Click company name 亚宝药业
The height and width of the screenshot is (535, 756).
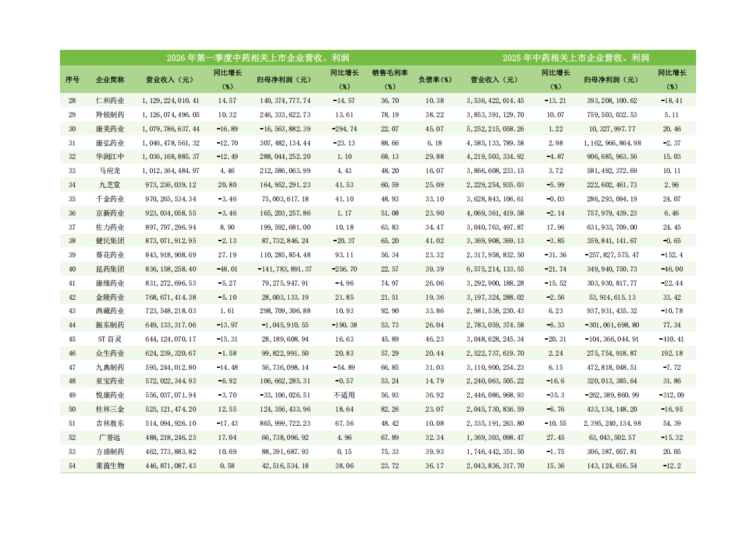[x=110, y=381]
